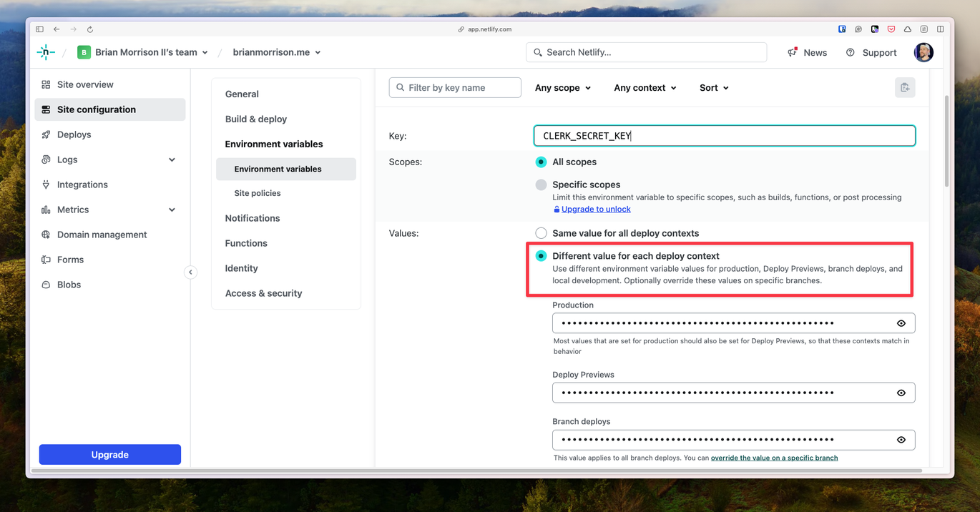Click the black extension icon beside Pocket
Screen dimensions: 980x512
pos(875,29)
